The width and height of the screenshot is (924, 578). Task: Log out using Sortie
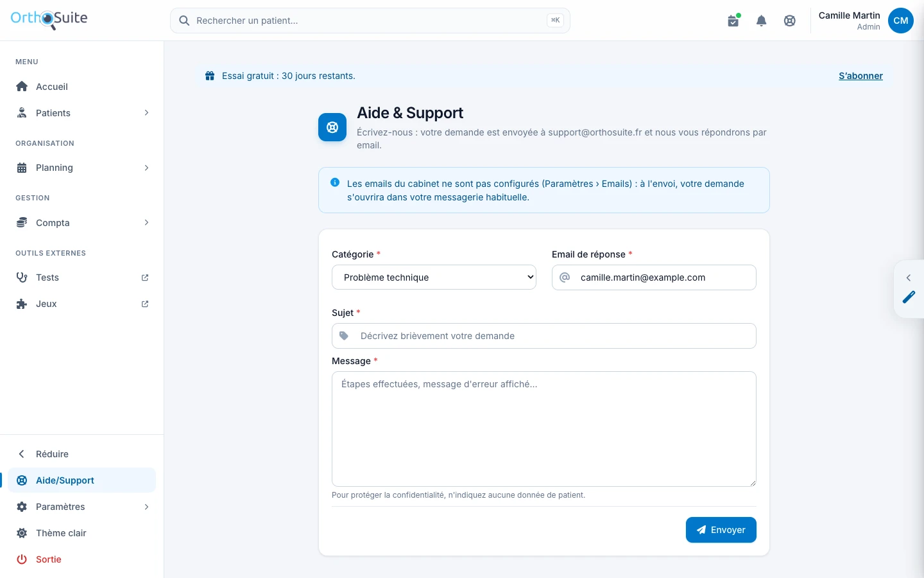pyautogui.click(x=82, y=559)
